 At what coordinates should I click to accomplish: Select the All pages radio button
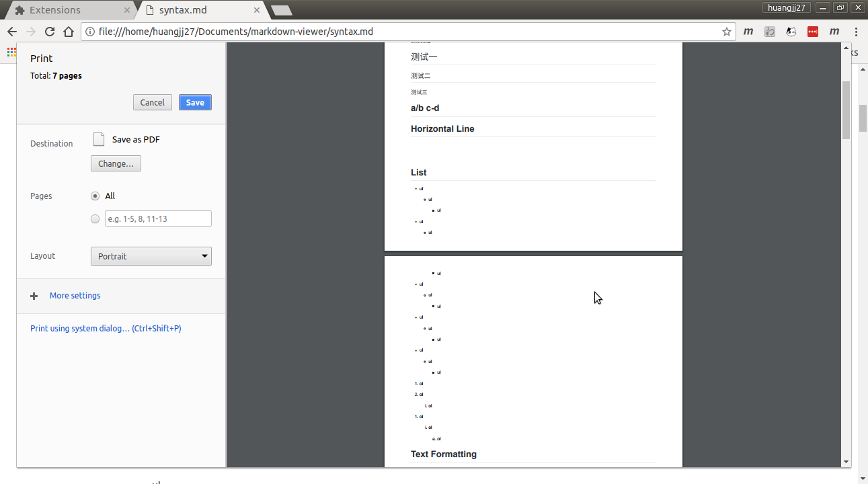click(x=95, y=196)
